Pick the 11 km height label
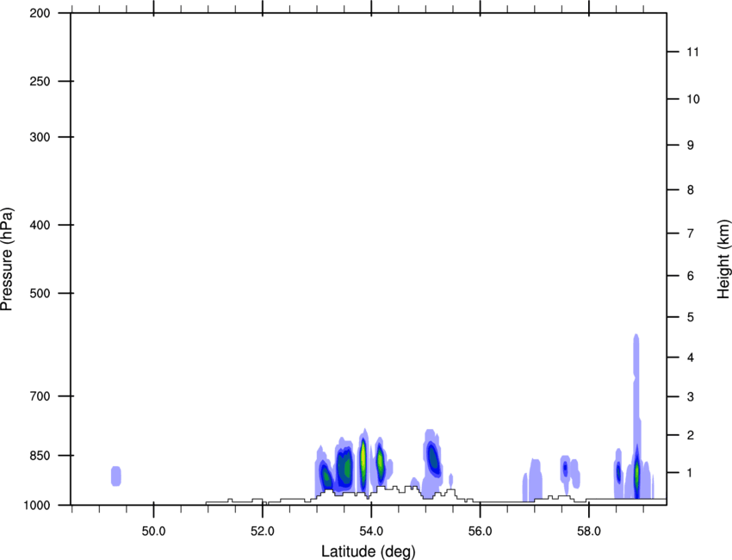Screen dimensions: 732x560 point(692,52)
